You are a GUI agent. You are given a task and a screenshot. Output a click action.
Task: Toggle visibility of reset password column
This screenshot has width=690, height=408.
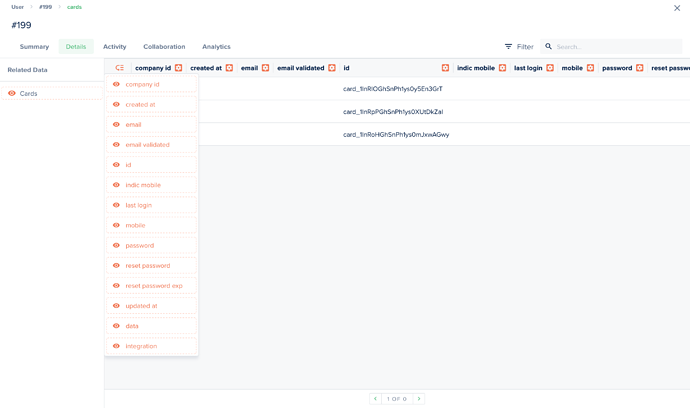pos(116,265)
